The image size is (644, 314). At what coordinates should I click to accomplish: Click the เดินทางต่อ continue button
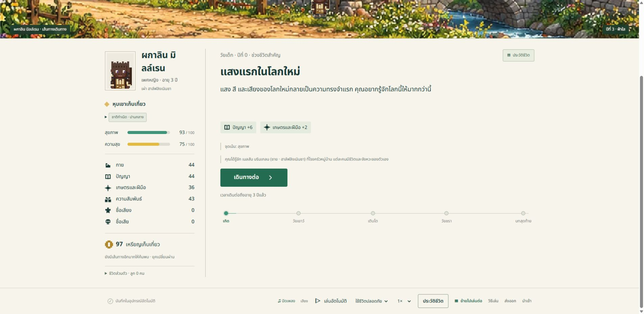(x=254, y=178)
